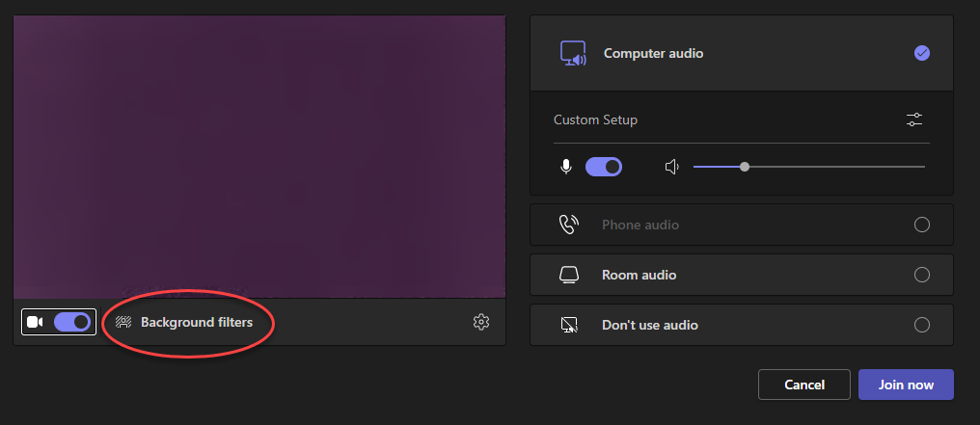Click the speaker volume slider handle
This screenshot has width=980, height=425.
coord(745,167)
